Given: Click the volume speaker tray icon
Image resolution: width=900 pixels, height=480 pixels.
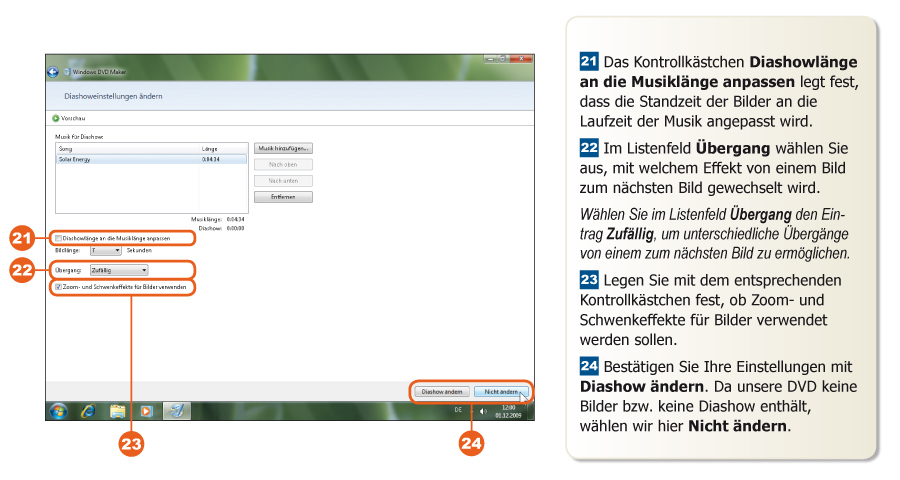Looking at the screenshot, I should pos(483,411).
